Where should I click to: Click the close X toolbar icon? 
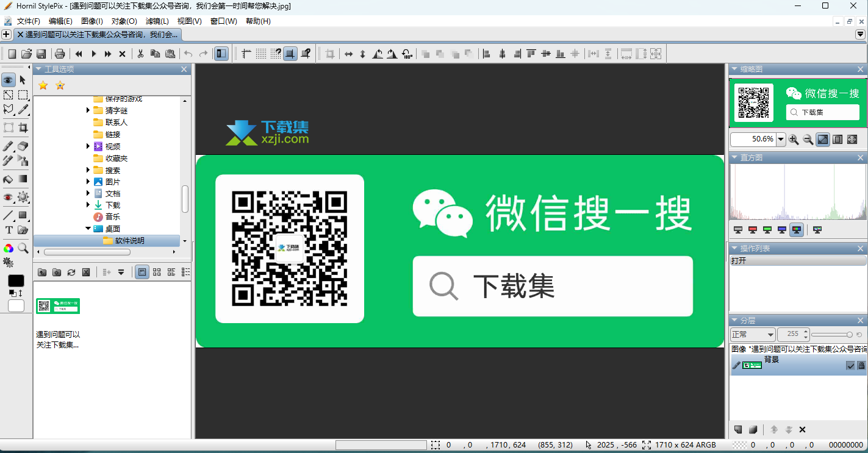coord(122,54)
